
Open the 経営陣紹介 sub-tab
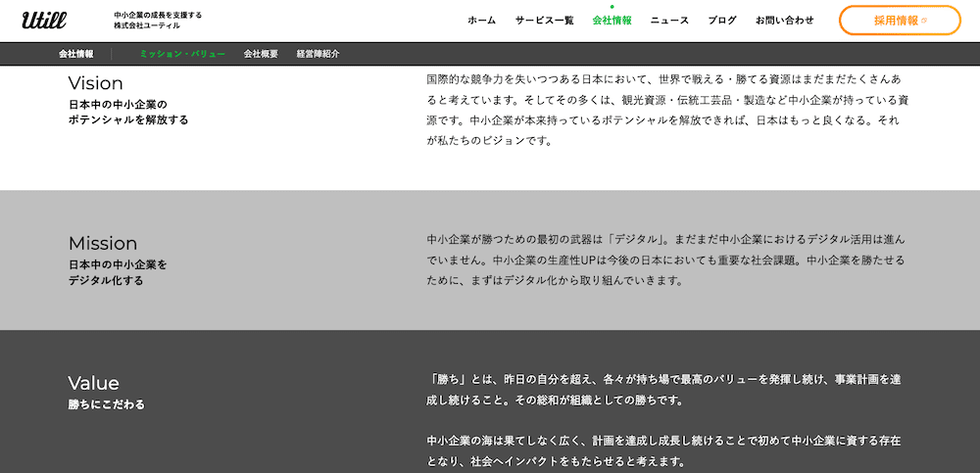(x=318, y=54)
